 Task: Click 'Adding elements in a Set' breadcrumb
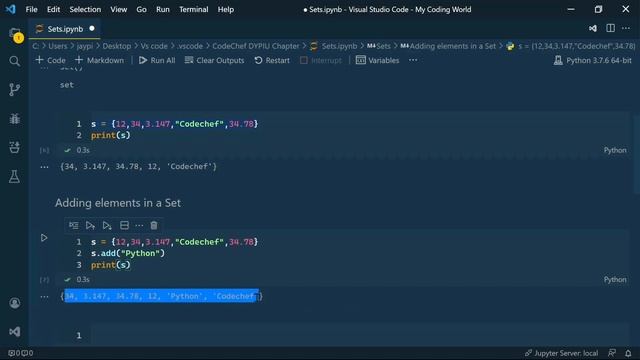coord(448,46)
